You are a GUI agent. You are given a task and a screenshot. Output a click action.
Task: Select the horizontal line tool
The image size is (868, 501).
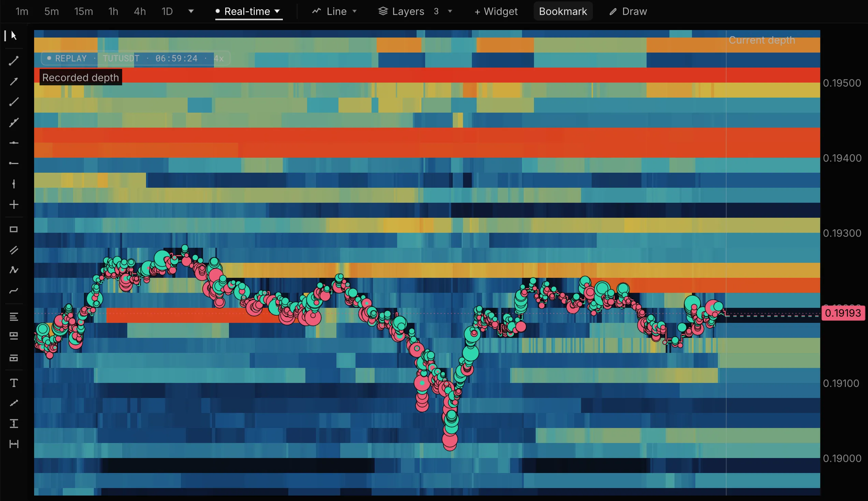click(x=14, y=143)
